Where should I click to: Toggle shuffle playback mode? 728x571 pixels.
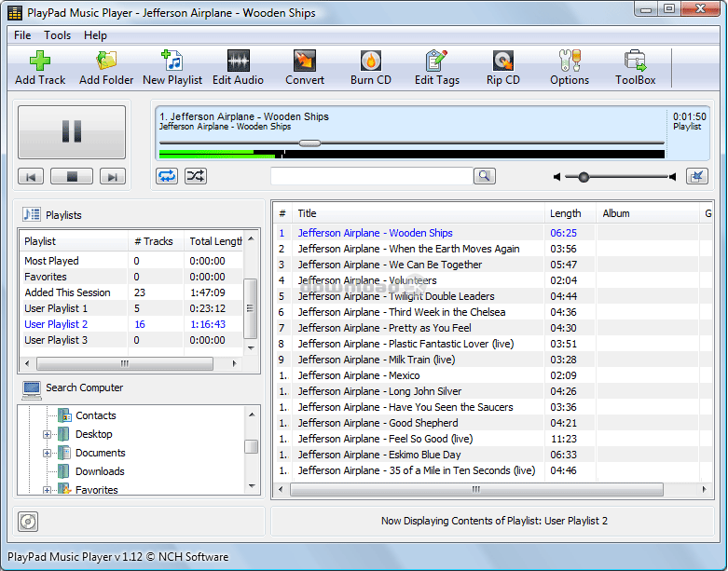195,176
